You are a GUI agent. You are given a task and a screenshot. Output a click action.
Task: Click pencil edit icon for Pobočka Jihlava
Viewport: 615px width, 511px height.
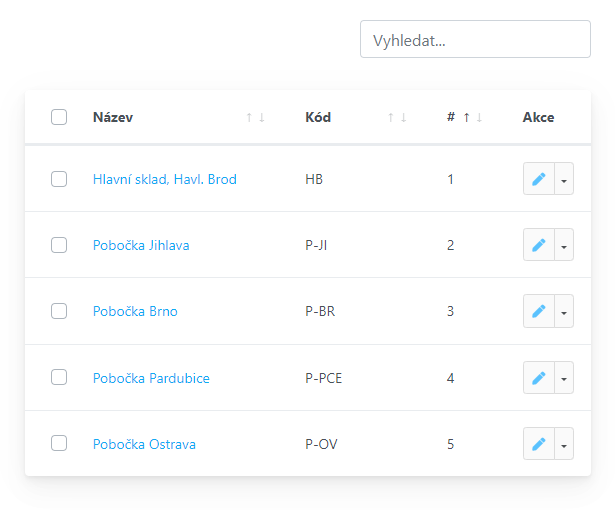pos(539,245)
